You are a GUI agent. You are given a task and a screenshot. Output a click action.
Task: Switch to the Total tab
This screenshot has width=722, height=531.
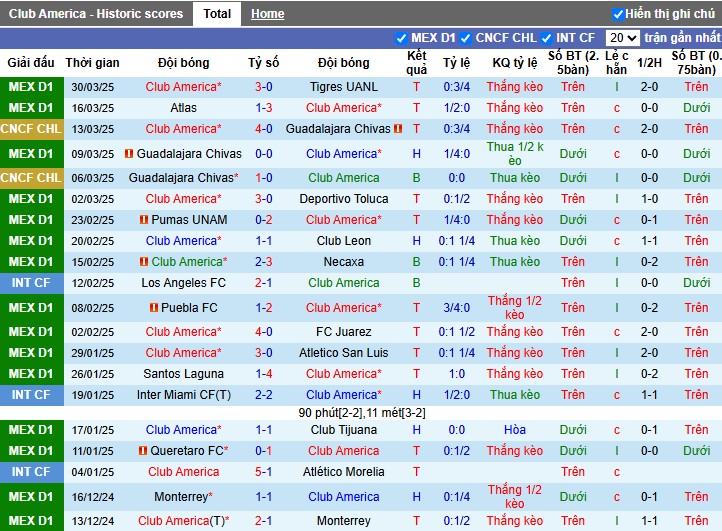[217, 14]
